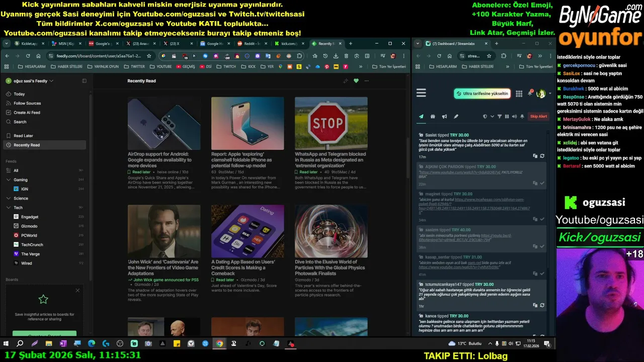Collapse the All feeds group

(x=9, y=170)
